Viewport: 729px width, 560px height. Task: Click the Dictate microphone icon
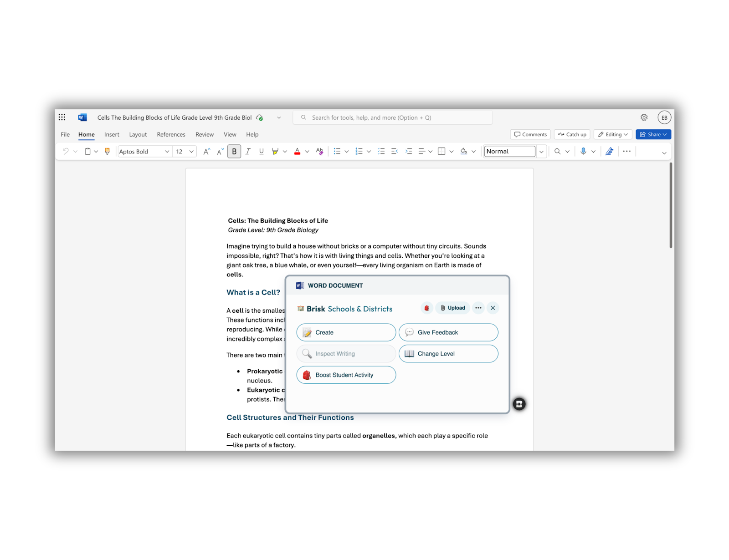pyautogui.click(x=583, y=152)
